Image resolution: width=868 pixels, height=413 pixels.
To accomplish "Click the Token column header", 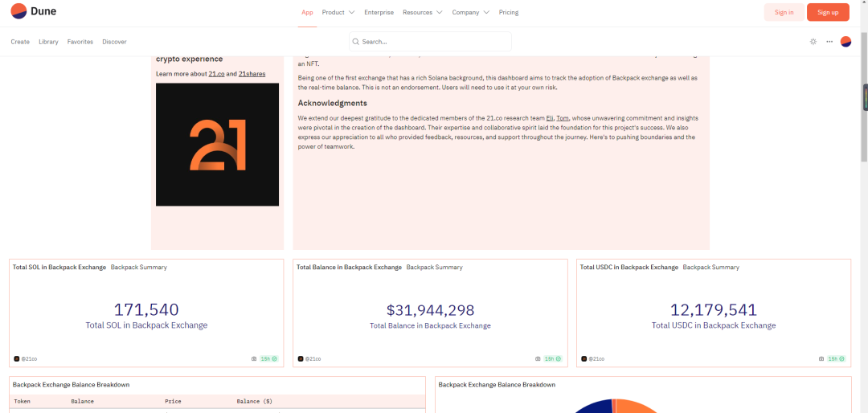I will pos(23,402).
